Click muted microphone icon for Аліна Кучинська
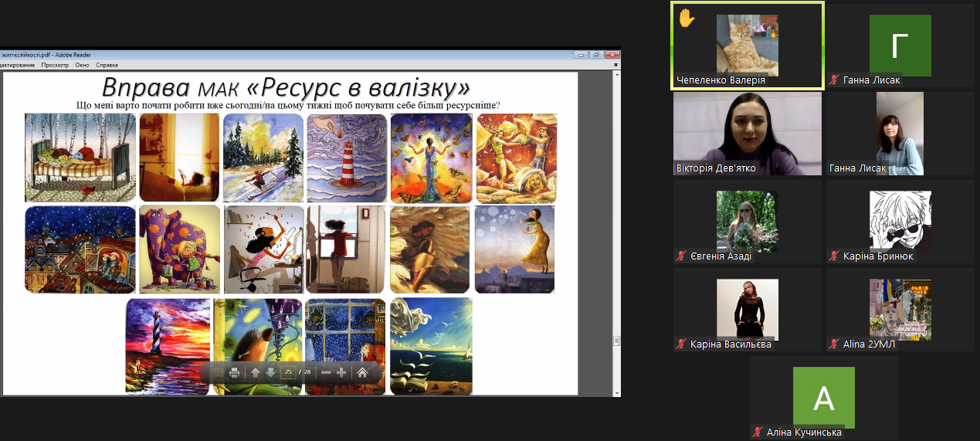Viewport: 980px width, 441px height. 758,433
